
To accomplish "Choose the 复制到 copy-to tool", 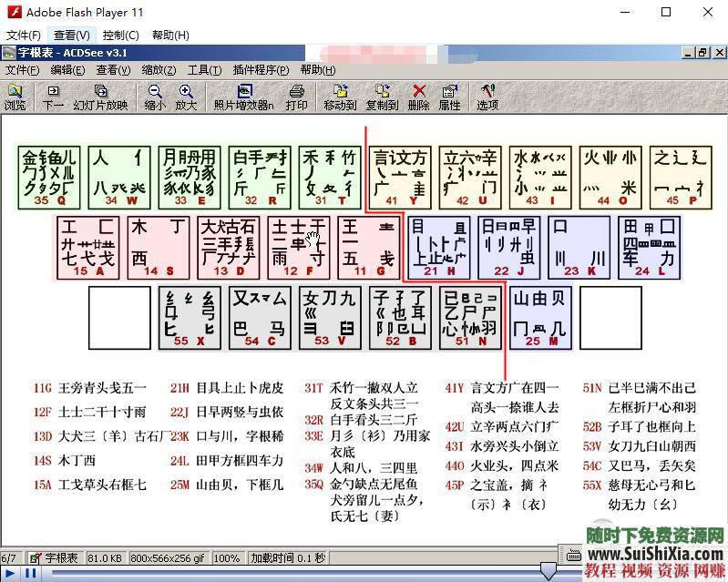I will (x=382, y=97).
